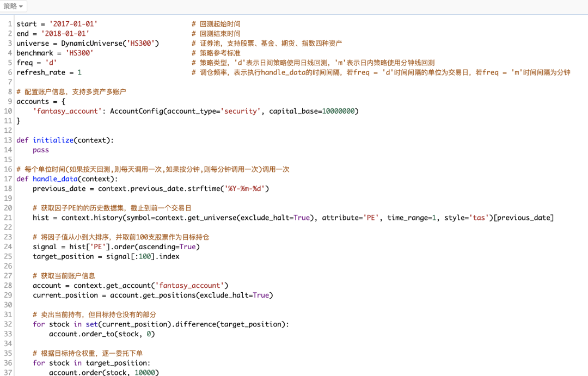Click line number 32 in gutter
The image size is (588, 376).
(x=8, y=324)
